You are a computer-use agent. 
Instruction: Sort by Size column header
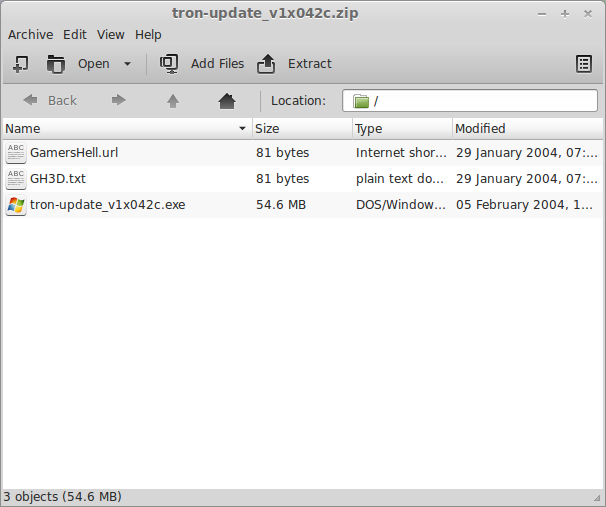302,129
